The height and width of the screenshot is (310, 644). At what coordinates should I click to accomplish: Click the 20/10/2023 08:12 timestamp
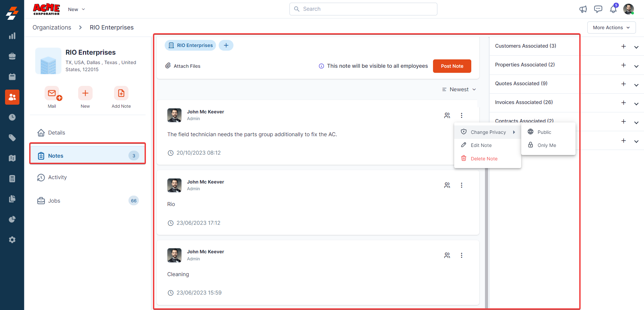click(199, 153)
